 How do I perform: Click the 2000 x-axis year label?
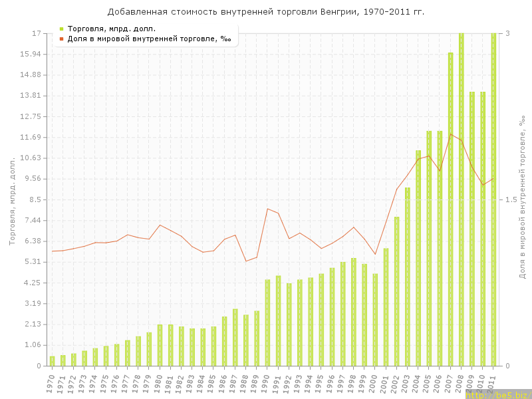pos(374,382)
